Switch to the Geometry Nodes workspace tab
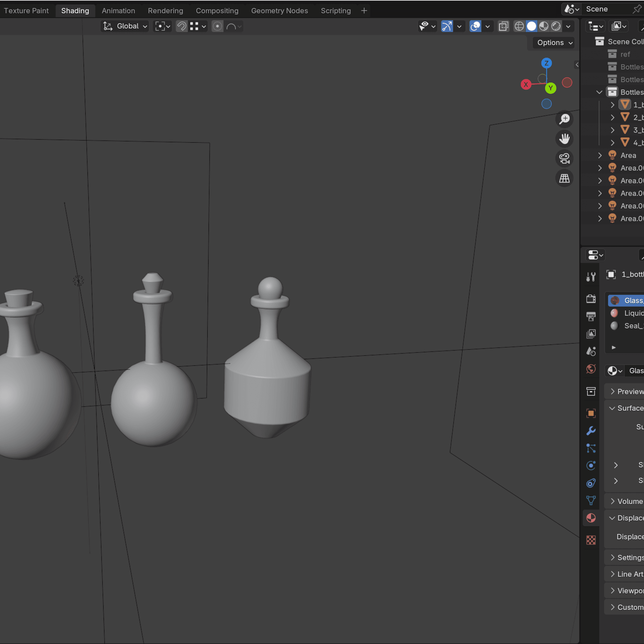The height and width of the screenshot is (644, 644). pos(279,11)
